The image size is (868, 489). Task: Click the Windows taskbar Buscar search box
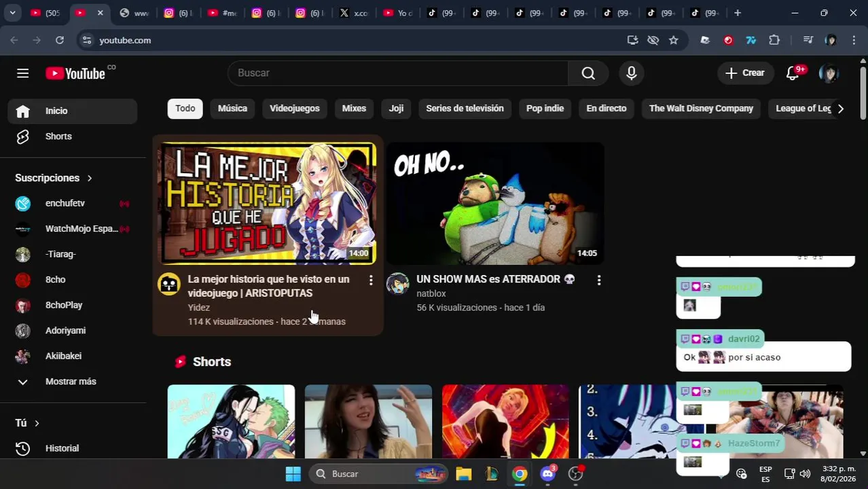click(379, 474)
